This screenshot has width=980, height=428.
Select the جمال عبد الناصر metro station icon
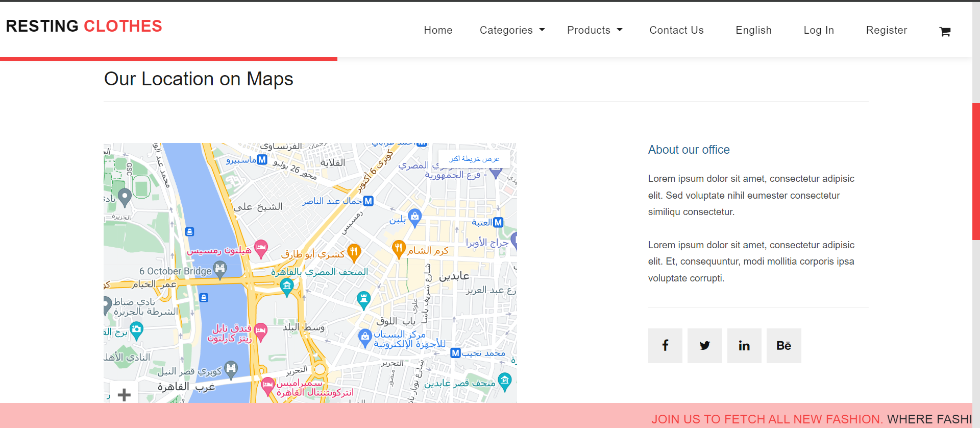368,201
